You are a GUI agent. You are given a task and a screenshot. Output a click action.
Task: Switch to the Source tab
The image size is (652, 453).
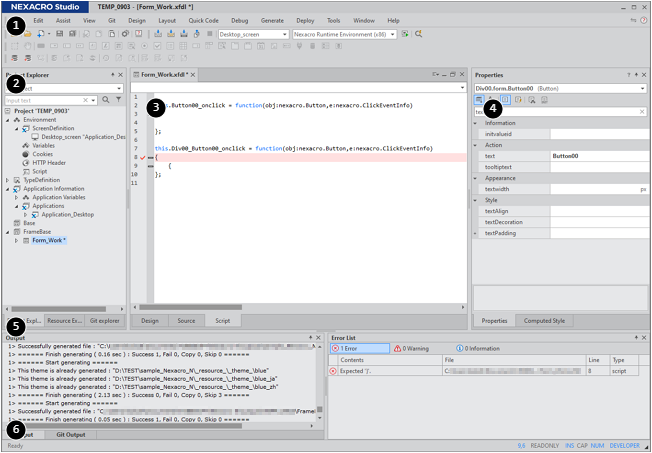tap(186, 321)
